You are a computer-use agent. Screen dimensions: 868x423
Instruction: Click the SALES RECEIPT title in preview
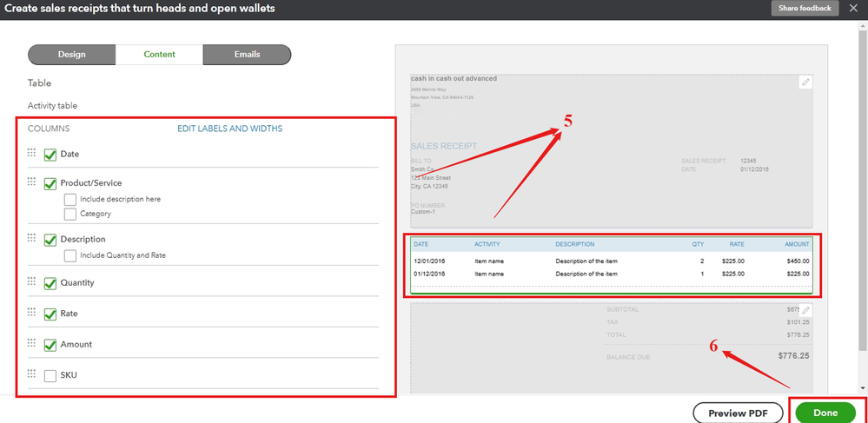coord(444,146)
